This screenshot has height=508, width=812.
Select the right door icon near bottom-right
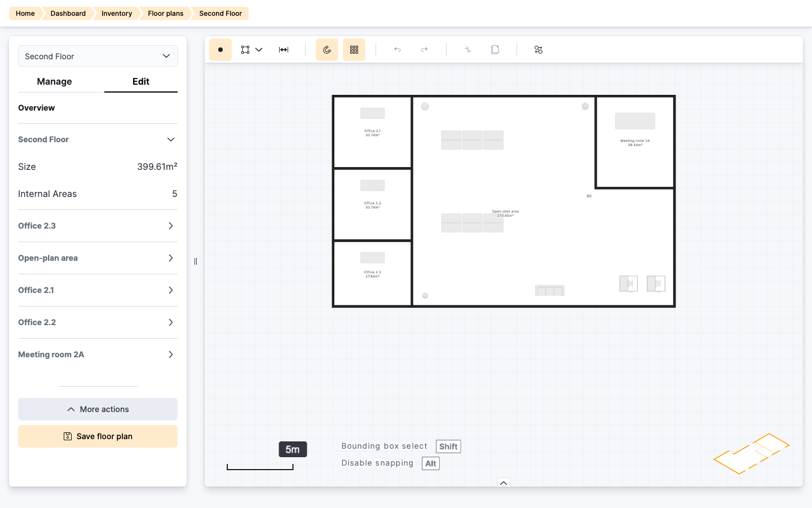[656, 283]
